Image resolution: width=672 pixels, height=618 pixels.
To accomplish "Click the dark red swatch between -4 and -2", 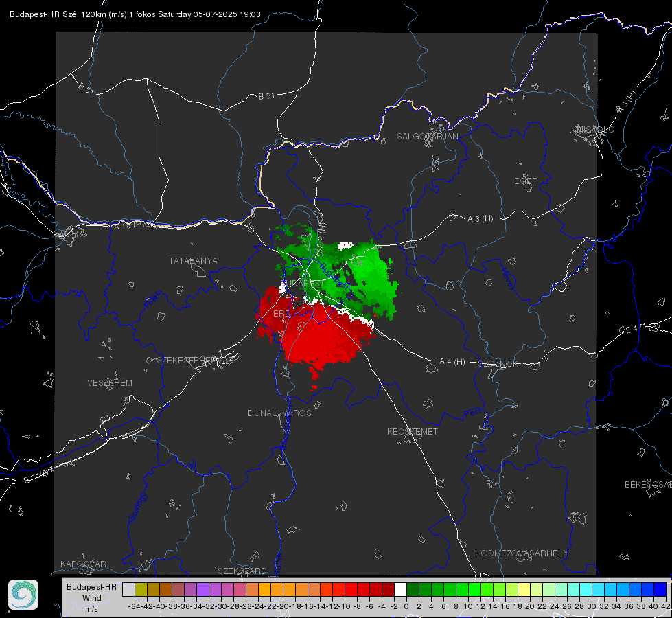I will point(388,590).
